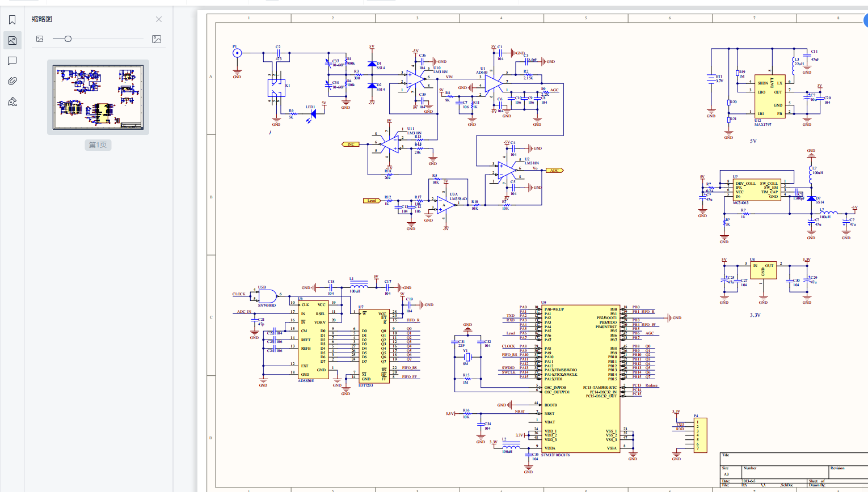Open the comments sidebar panel
The image size is (868, 492).
(x=12, y=61)
